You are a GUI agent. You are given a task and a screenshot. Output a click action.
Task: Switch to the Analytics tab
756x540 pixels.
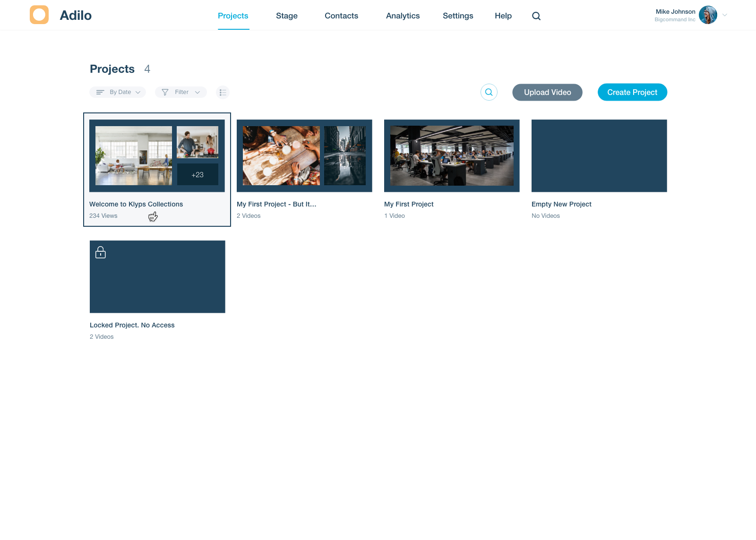pyautogui.click(x=403, y=16)
